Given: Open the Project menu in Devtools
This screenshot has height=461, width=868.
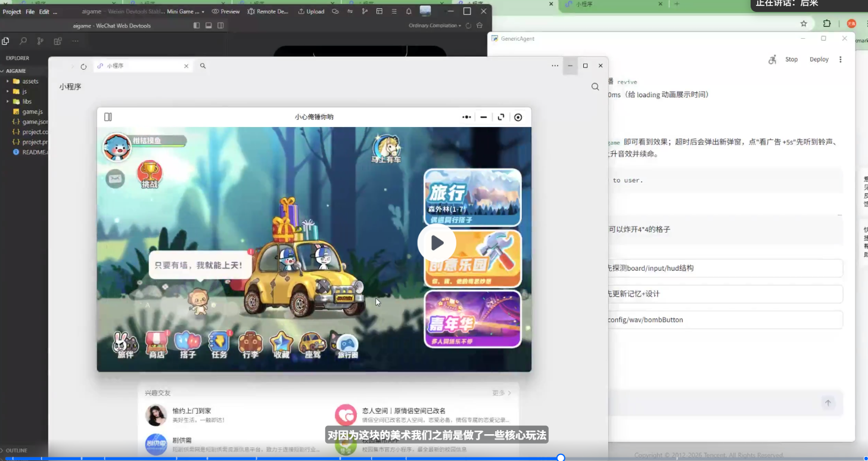Looking at the screenshot, I should click(x=12, y=11).
